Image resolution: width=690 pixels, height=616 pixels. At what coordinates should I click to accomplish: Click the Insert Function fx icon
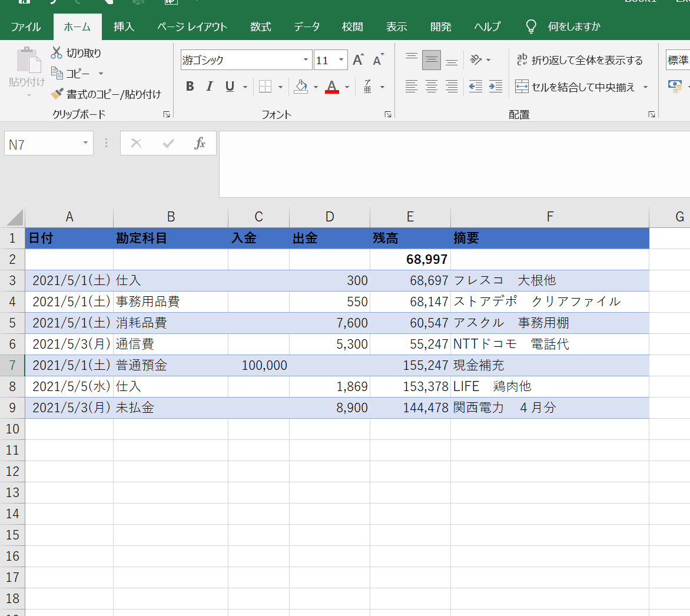[x=200, y=143]
